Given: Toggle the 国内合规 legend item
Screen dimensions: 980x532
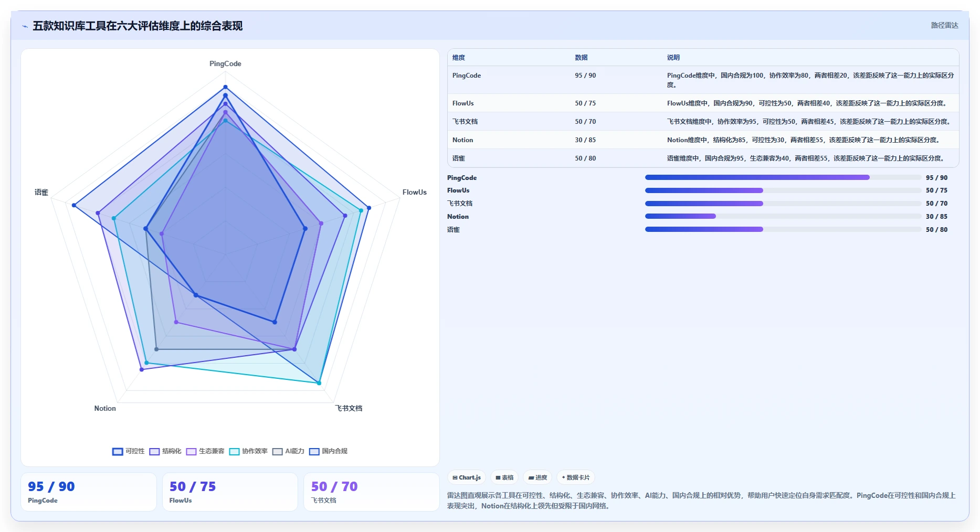Looking at the screenshot, I should tap(328, 451).
